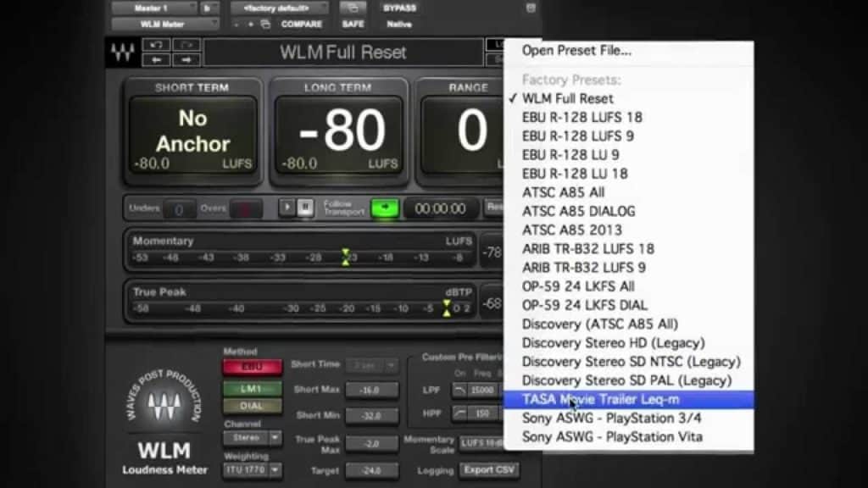This screenshot has width=868, height=488.
Task: Click the 00:00:00 timer display
Action: point(440,209)
